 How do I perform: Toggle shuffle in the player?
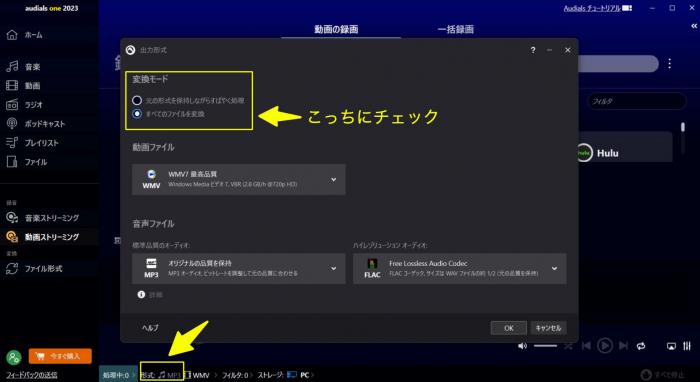(x=568, y=346)
